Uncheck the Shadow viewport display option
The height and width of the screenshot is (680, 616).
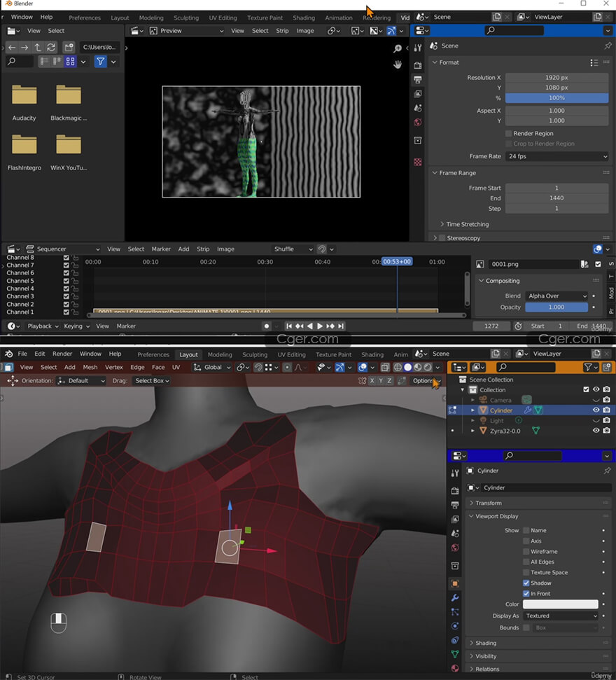(526, 583)
